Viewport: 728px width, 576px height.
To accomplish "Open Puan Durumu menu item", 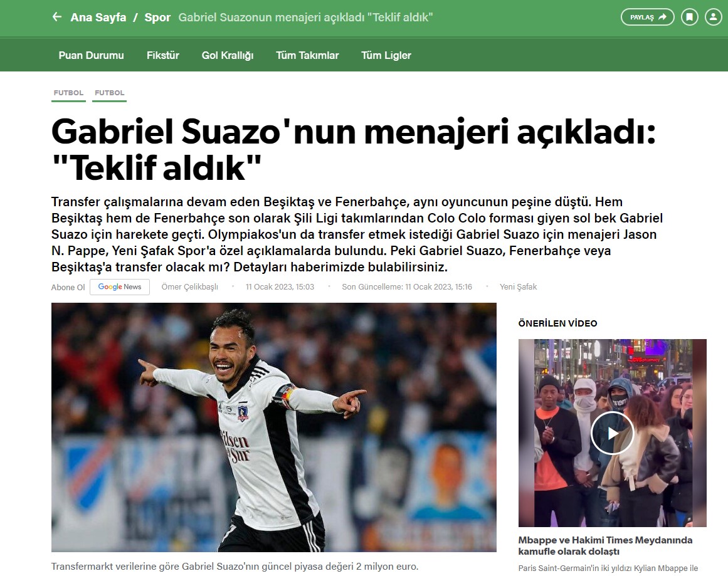I will click(x=91, y=55).
